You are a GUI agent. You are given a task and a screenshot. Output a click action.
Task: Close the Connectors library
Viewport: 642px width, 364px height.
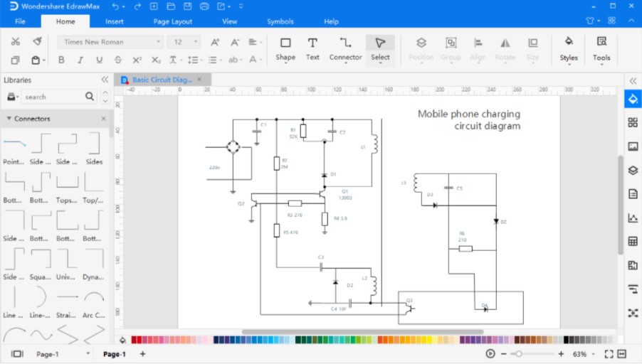104,119
